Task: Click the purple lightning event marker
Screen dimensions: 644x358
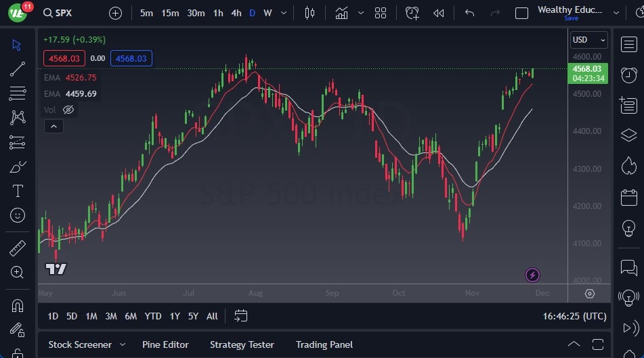Action: point(532,275)
